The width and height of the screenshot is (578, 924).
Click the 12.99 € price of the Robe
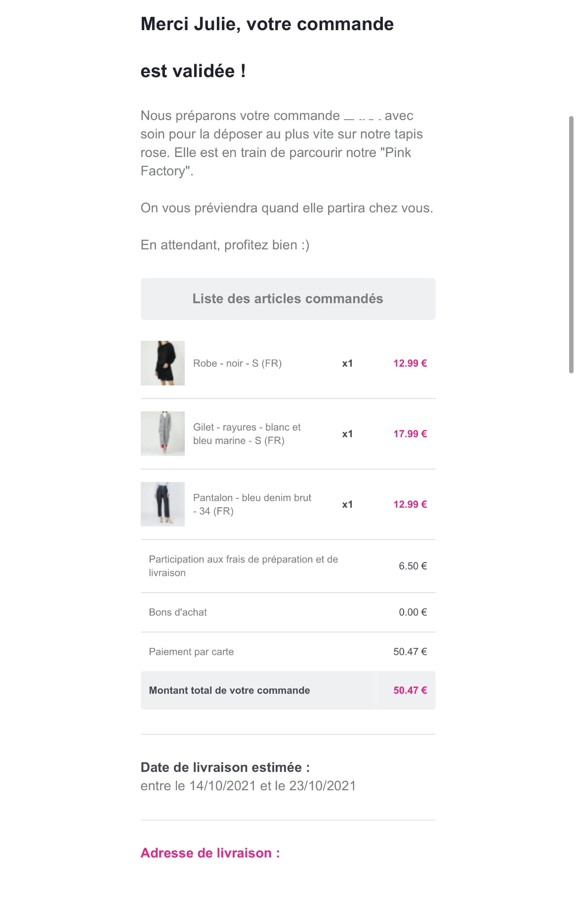tap(410, 363)
